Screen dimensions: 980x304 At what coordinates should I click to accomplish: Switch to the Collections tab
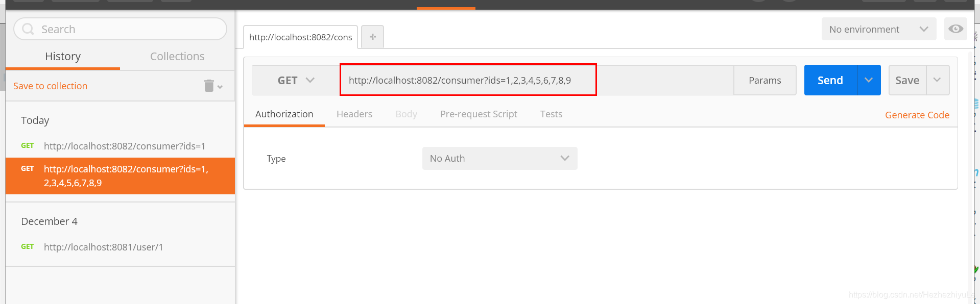coord(177,56)
